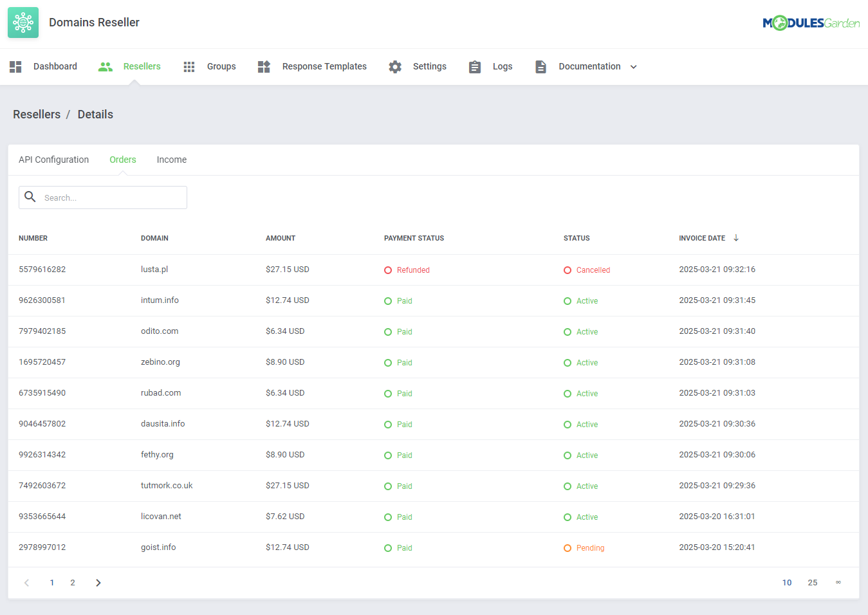Click the Documentation page icon
The width and height of the screenshot is (868, 615).
[540, 66]
